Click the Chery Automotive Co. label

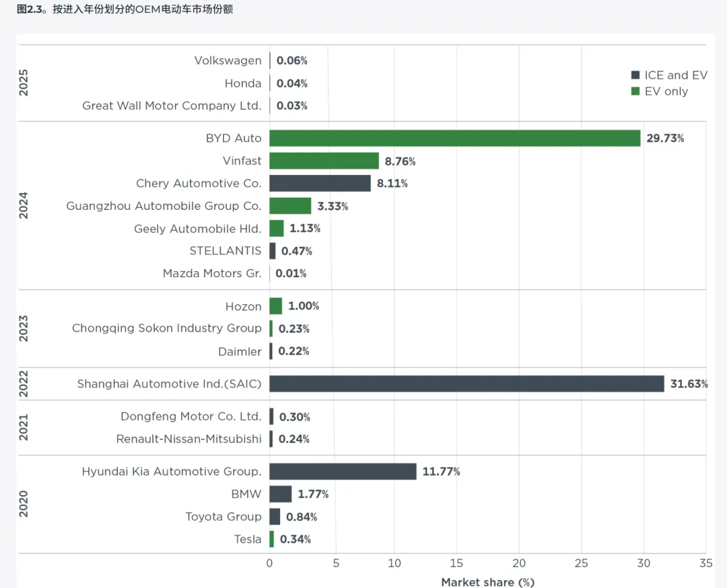click(199, 184)
